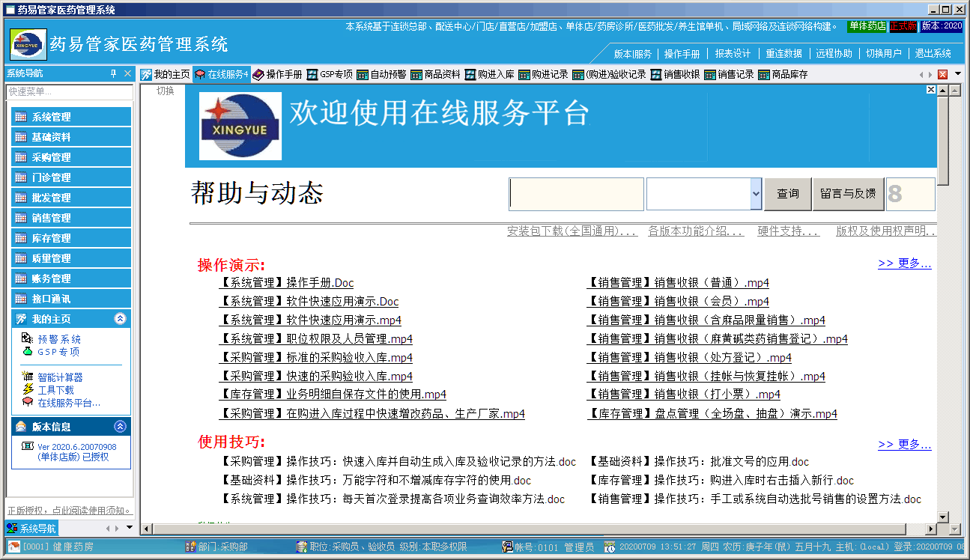970x560 pixels.
Task: Collapse the 我的主页 panel chevron
Action: 120,319
